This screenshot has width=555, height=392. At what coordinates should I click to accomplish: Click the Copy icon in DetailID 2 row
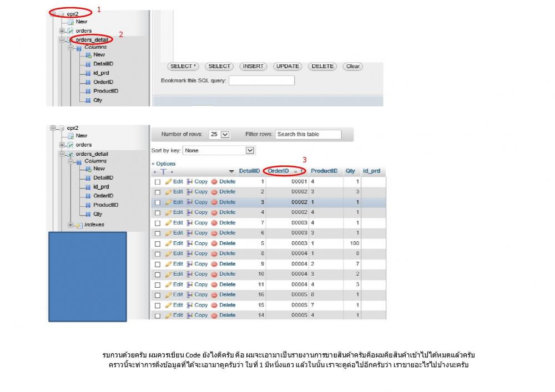click(190, 192)
